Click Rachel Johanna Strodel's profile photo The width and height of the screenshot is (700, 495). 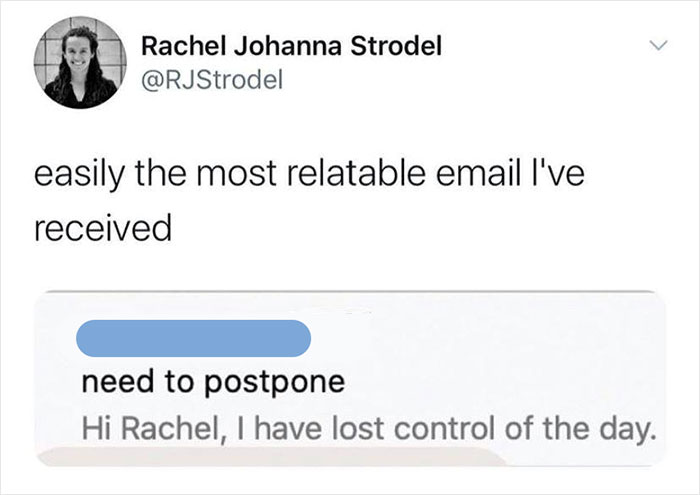click(x=82, y=66)
